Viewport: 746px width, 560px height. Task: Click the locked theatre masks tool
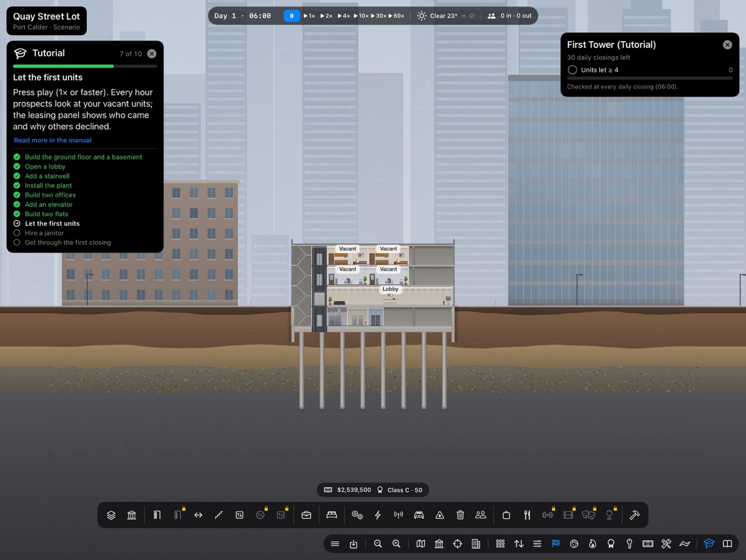pos(589,515)
